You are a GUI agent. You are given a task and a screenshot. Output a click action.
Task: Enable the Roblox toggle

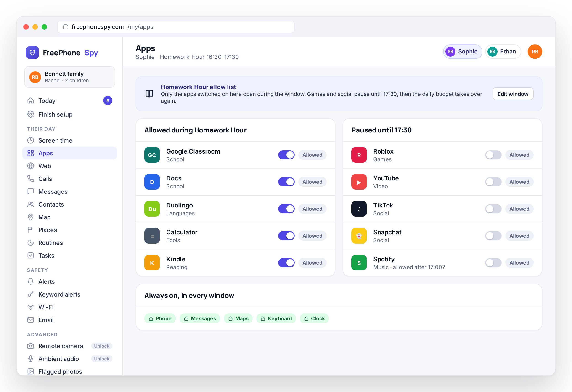[493, 155]
